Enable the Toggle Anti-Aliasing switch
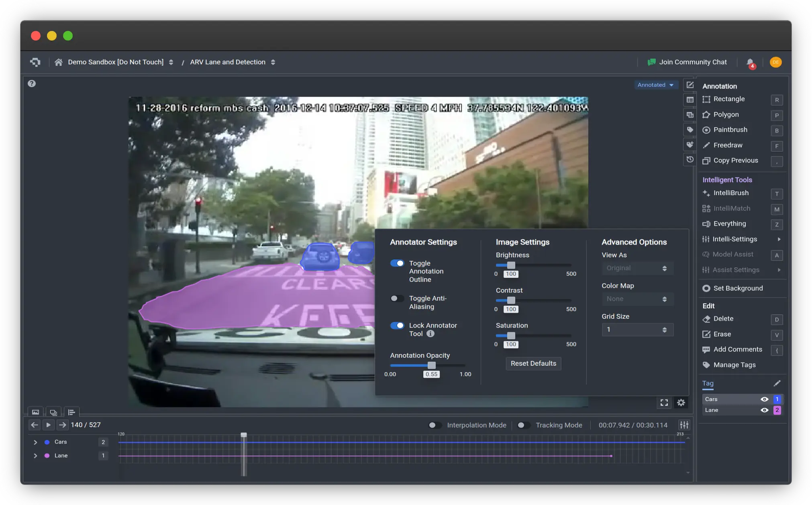The width and height of the screenshot is (812, 505). [397, 299]
